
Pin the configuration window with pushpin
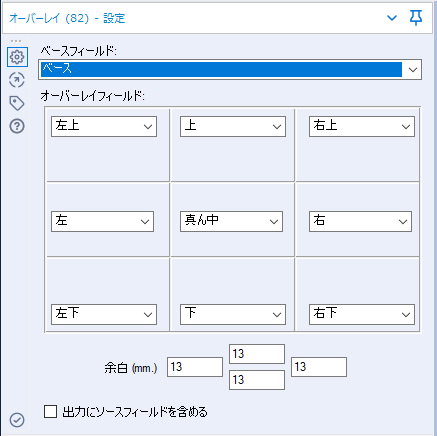[416, 17]
